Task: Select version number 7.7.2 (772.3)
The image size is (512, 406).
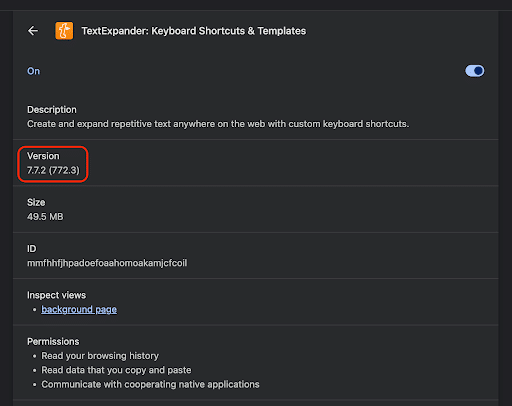Action: click(x=53, y=170)
